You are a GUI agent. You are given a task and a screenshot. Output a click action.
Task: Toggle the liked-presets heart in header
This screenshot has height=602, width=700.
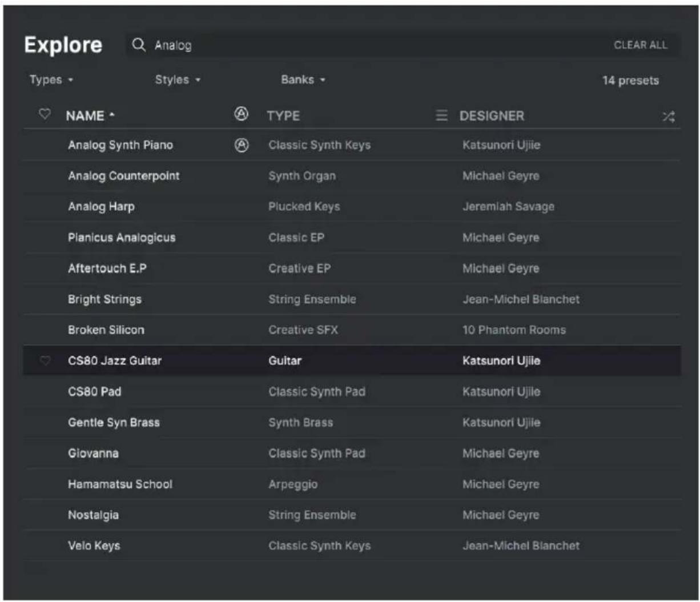pos(45,114)
